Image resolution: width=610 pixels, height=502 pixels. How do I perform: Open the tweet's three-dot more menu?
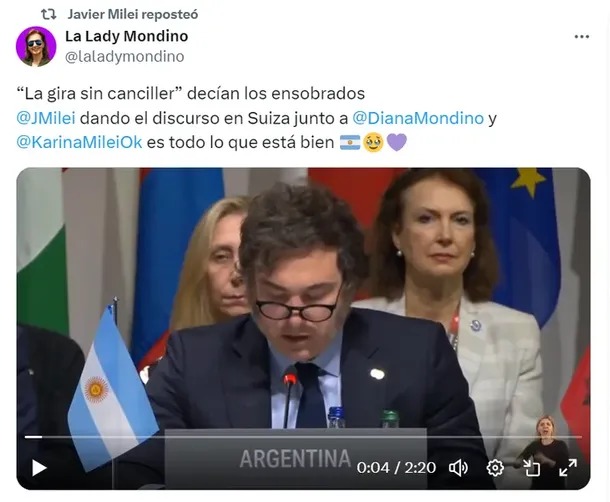pos(582,37)
